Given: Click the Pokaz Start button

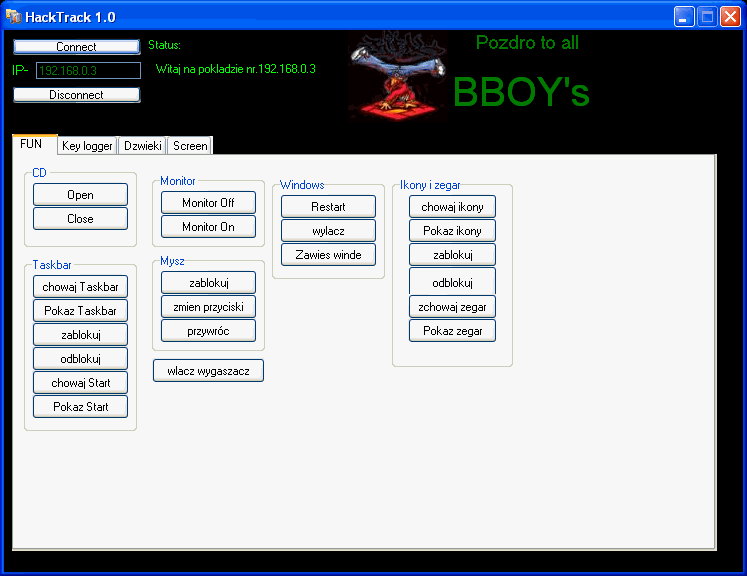Looking at the screenshot, I should [80, 407].
